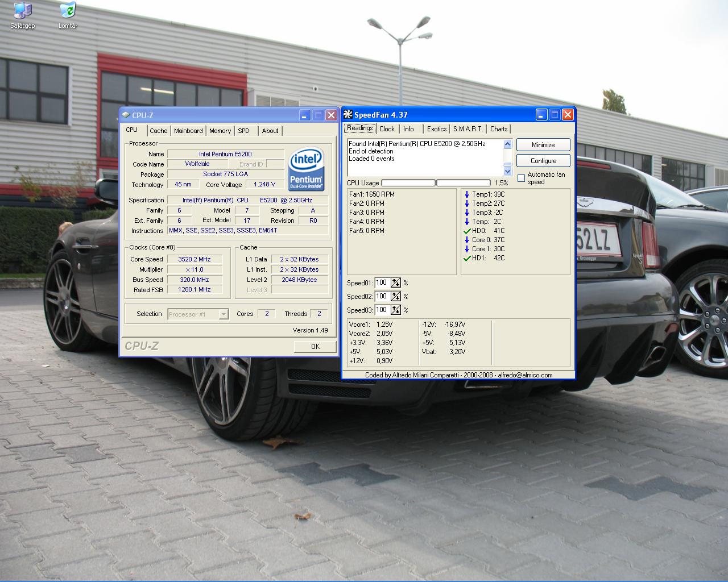The width and height of the screenshot is (728, 582).
Task: Open the Memory tab in CPU-Z
Action: (220, 131)
